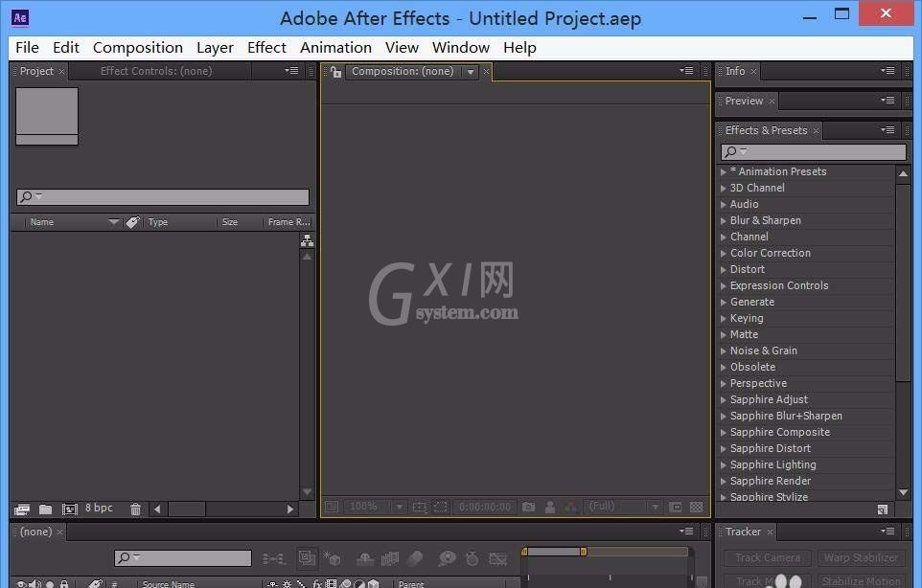Open the Effect menu
922x588 pixels.
[x=266, y=48]
